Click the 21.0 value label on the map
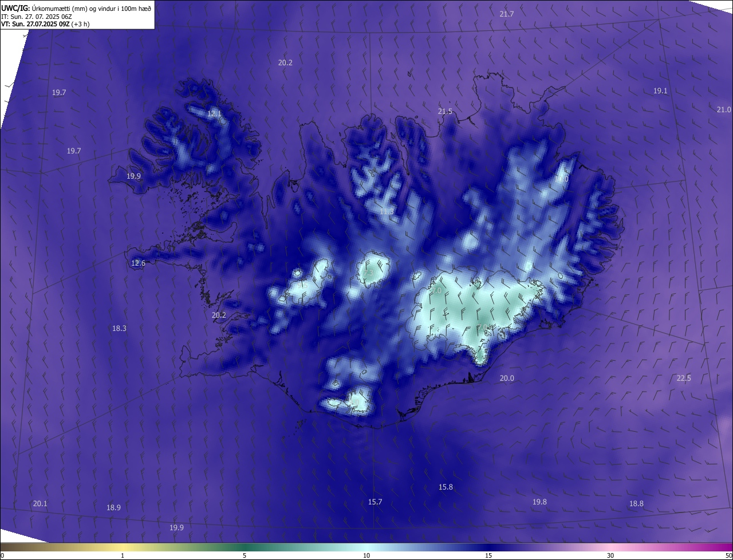 click(724, 109)
